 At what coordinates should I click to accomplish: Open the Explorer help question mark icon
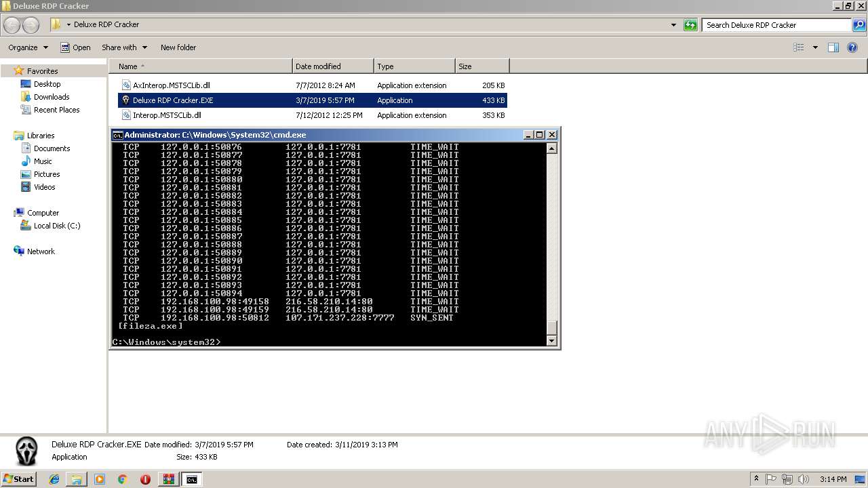tap(853, 47)
